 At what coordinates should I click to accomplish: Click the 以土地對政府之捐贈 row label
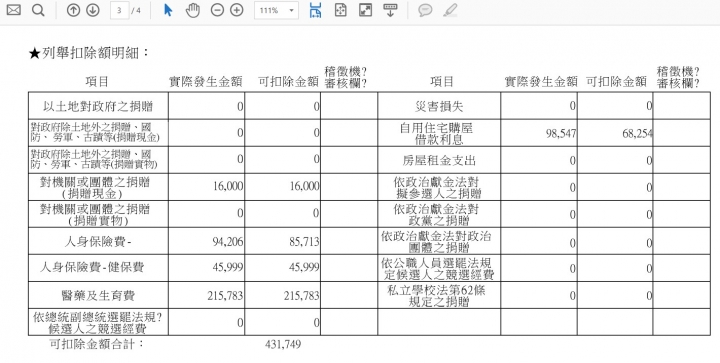98,106
